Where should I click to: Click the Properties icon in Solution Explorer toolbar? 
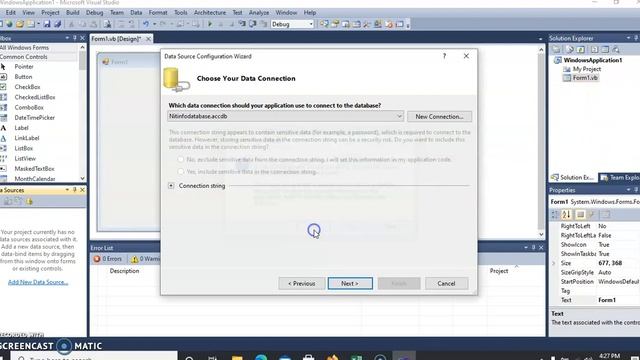point(556,49)
